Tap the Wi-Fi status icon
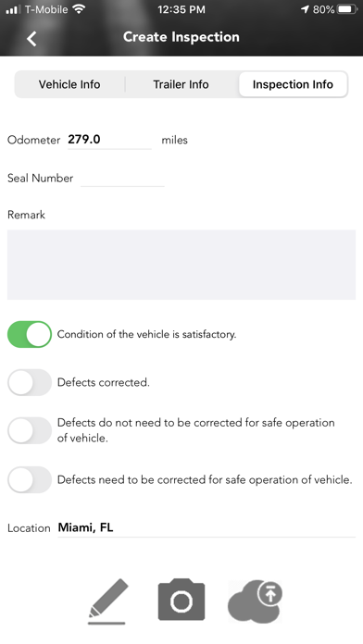The image size is (363, 644). (78, 9)
